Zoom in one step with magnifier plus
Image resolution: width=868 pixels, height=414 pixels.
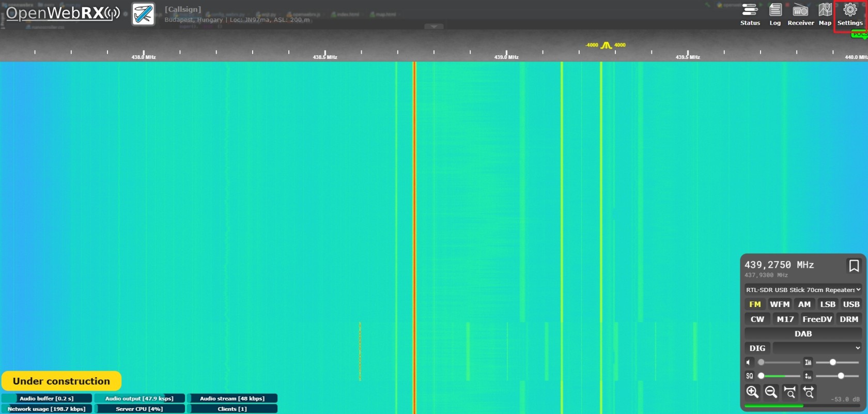[x=752, y=392]
